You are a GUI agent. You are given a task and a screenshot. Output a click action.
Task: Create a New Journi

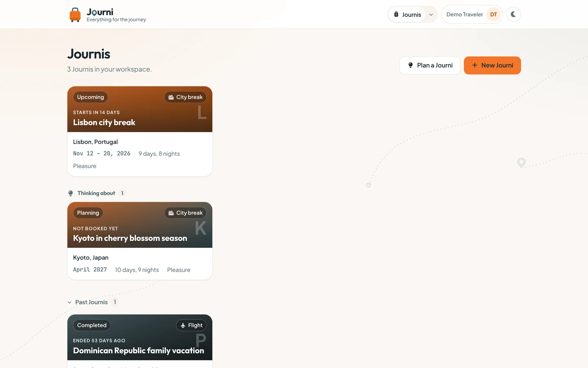[x=492, y=65]
